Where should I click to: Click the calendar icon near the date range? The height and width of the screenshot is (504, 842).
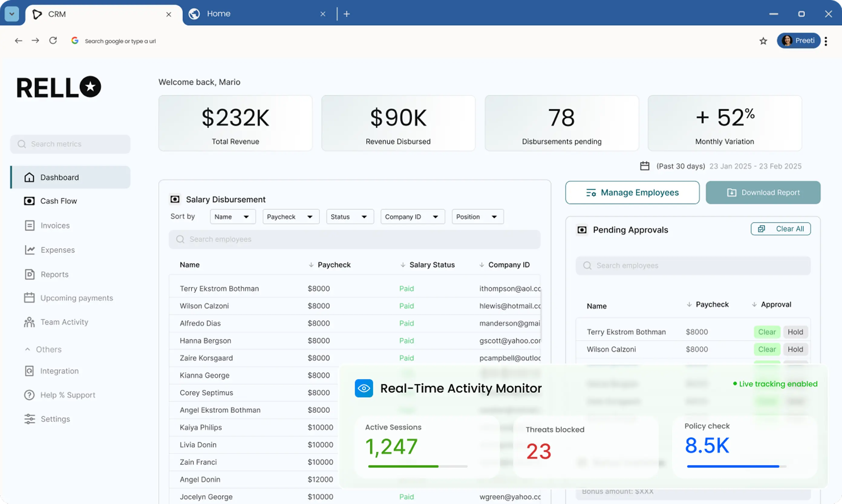coord(645,166)
